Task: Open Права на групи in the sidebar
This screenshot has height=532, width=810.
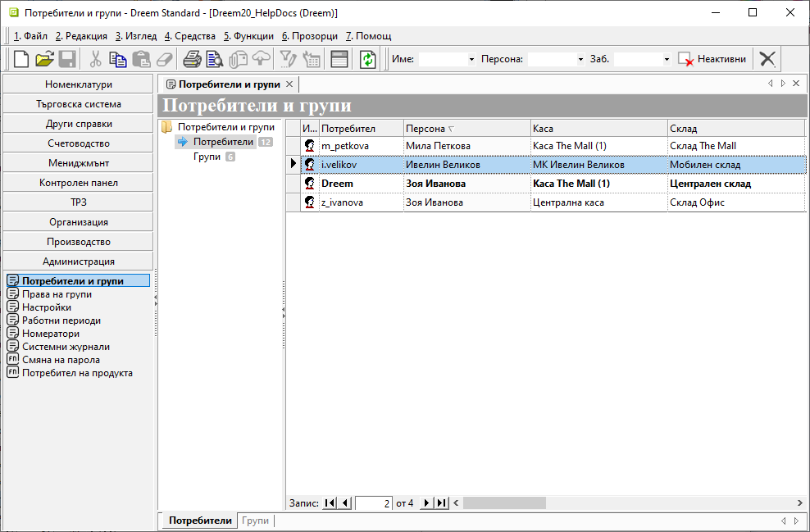Action: (x=57, y=294)
